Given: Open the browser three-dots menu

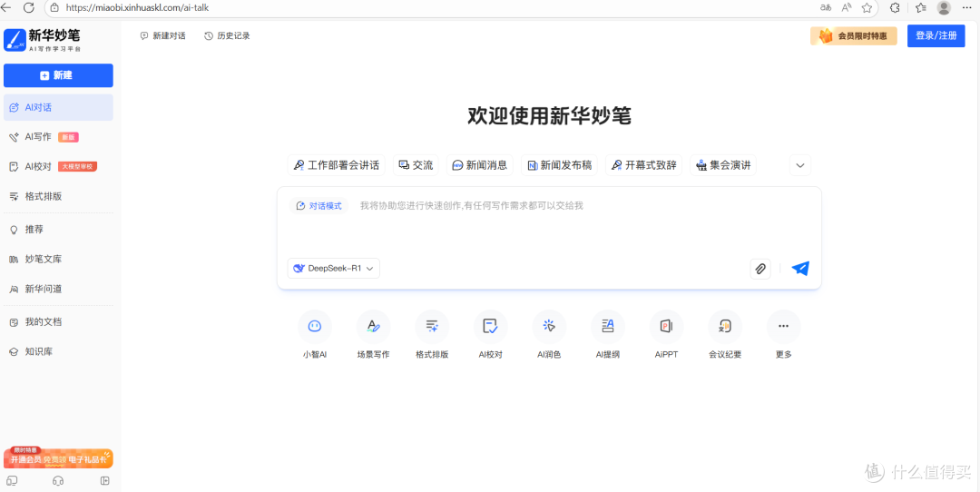Looking at the screenshot, I should click(967, 7).
